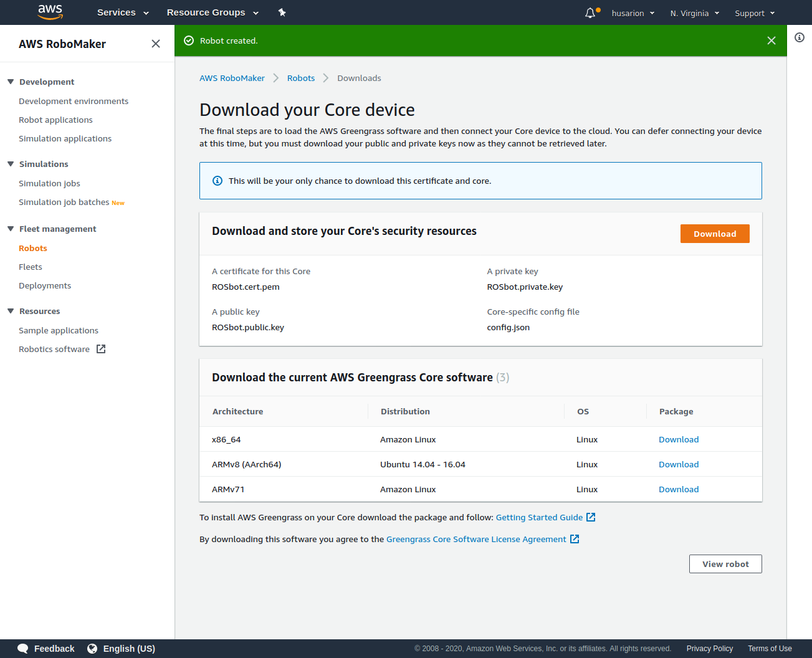Collapse the Development section

click(x=11, y=82)
